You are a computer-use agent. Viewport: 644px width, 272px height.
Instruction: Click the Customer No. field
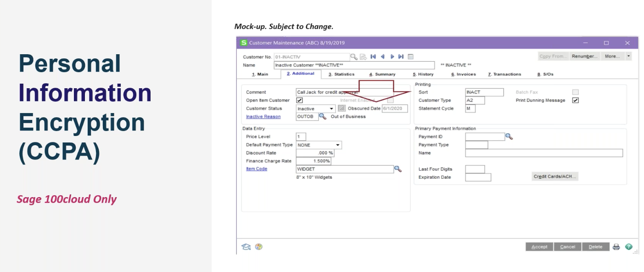pos(312,57)
